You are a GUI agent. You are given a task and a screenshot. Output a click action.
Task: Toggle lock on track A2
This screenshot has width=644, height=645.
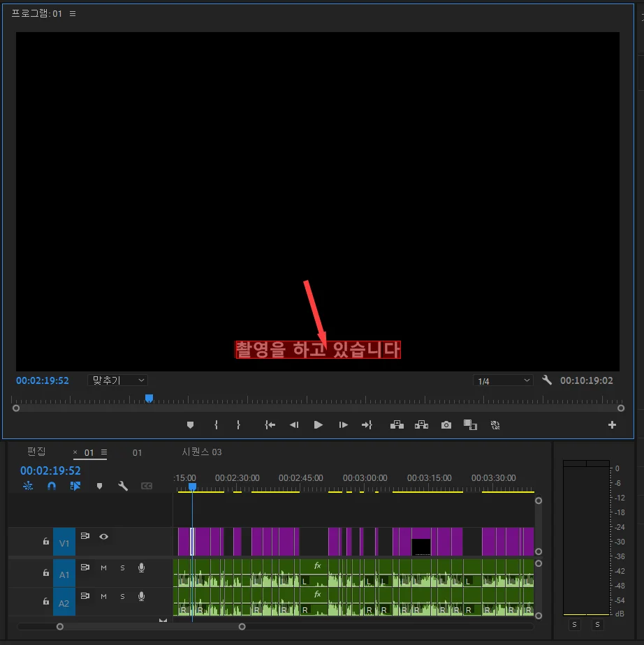click(45, 602)
